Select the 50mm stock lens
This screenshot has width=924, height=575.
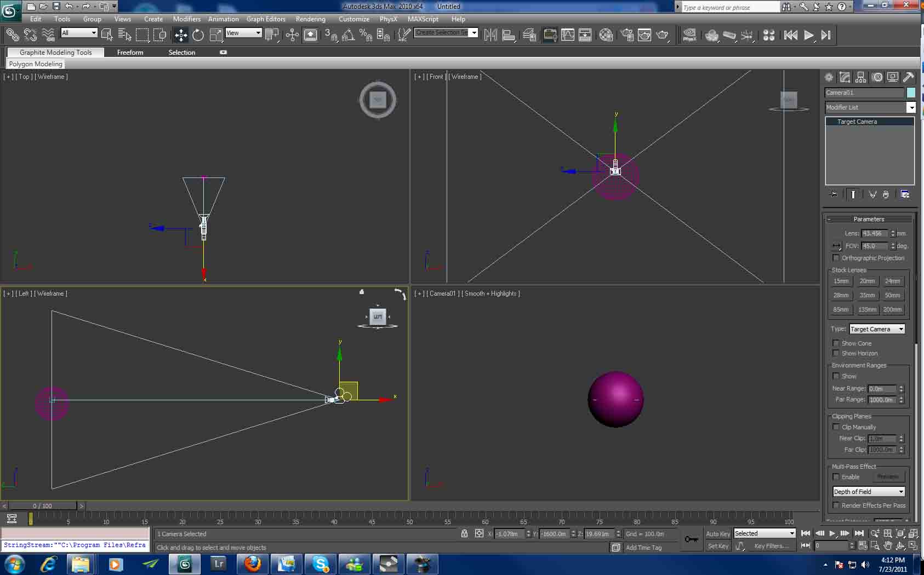tap(892, 295)
